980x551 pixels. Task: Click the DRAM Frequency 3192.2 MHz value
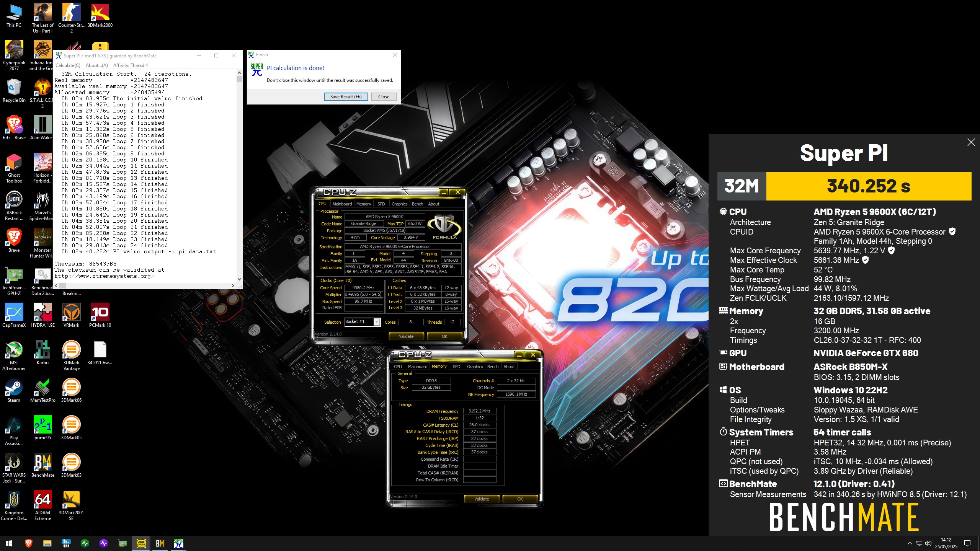coord(479,411)
